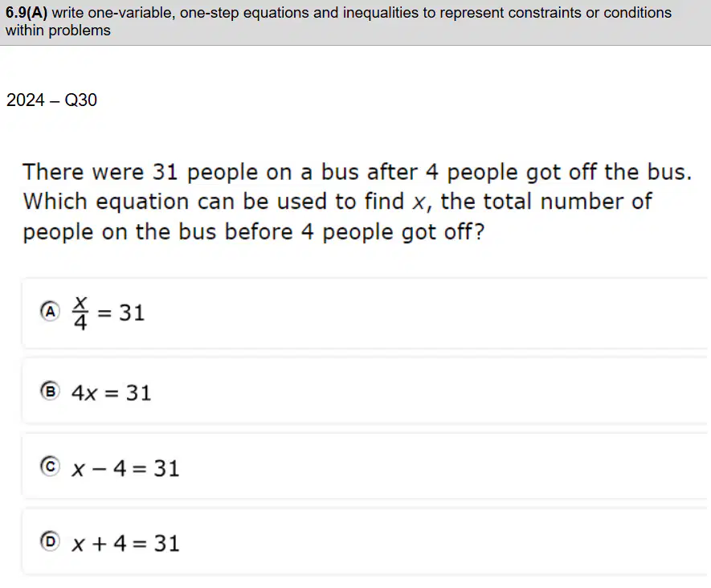Screen dimensions: 711x588
Task: Click the equation x − 4 = 31
Action: 125,468
